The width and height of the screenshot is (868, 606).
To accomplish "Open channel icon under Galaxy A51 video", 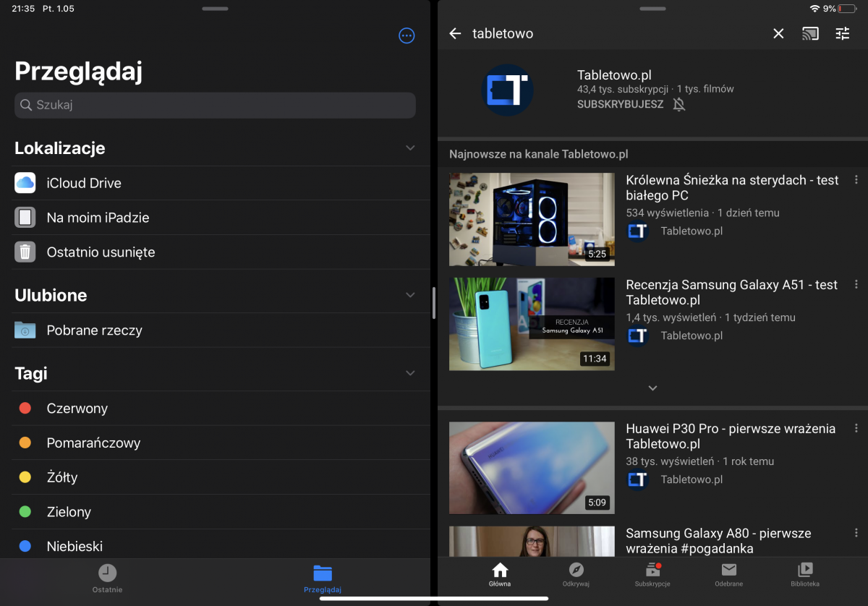I will (637, 336).
